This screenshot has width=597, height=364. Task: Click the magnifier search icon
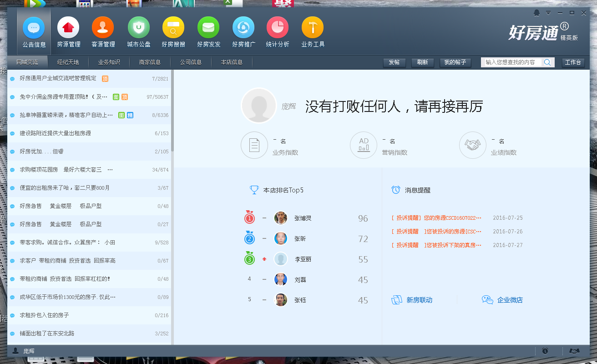[x=547, y=62]
